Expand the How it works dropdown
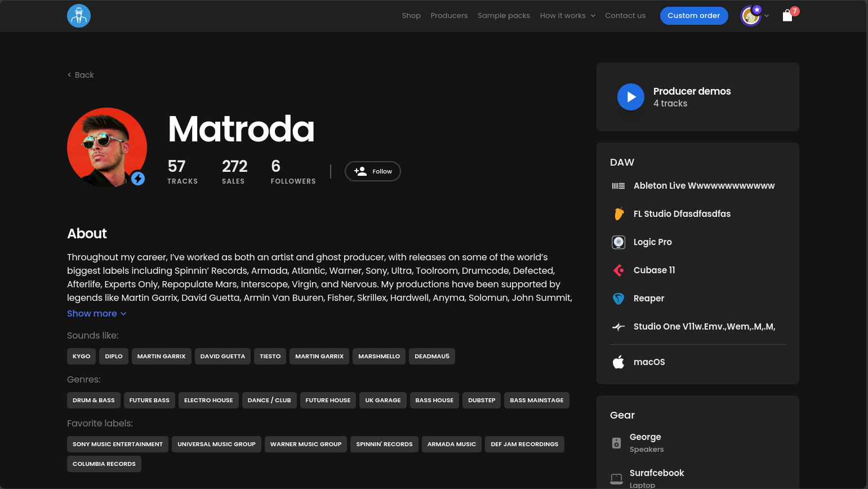This screenshot has height=489, width=868. [567, 16]
